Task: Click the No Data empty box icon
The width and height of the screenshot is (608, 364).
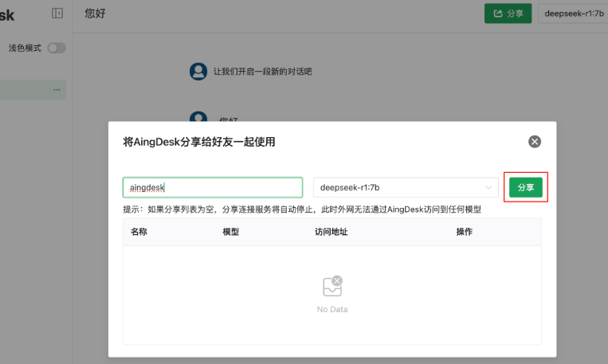Action: click(x=333, y=286)
